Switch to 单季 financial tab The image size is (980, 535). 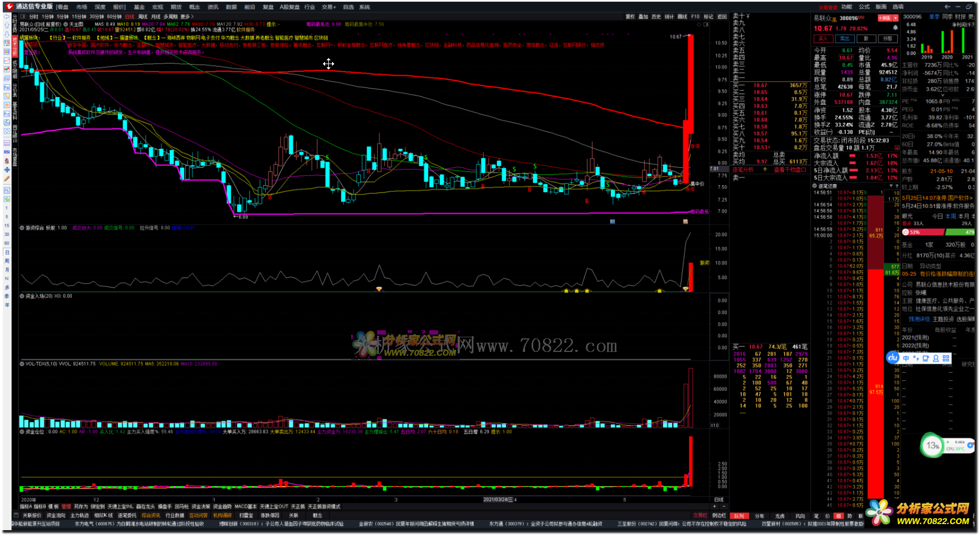[x=934, y=17]
